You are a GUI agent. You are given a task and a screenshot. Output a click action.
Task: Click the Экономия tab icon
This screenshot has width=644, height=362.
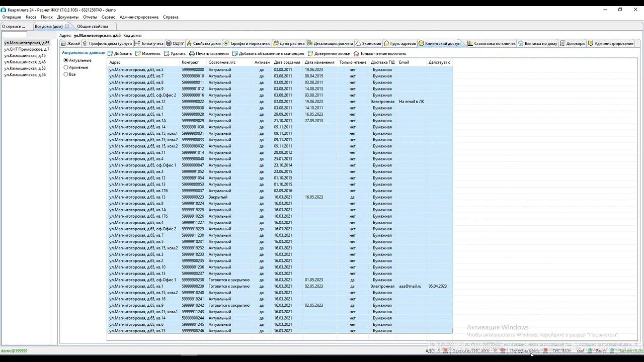(358, 44)
